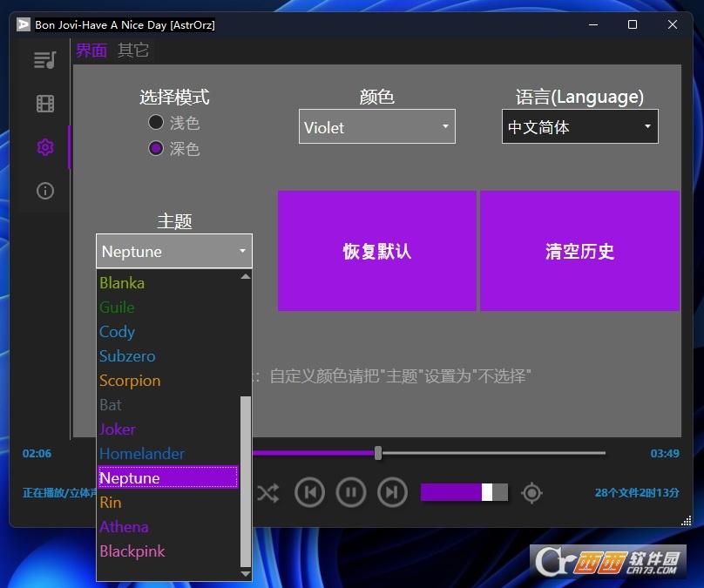Open the video library film icon
The image size is (704, 588).
45,104
